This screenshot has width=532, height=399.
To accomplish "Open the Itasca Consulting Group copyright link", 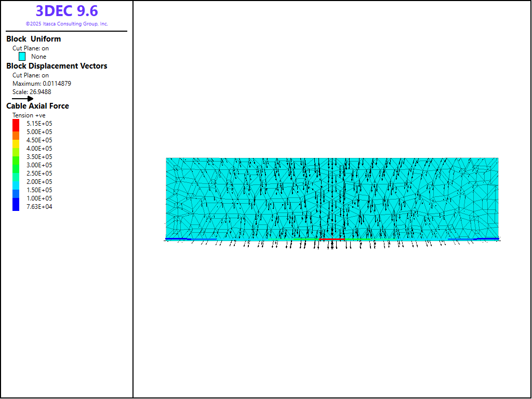I will pyautogui.click(x=66, y=24).
